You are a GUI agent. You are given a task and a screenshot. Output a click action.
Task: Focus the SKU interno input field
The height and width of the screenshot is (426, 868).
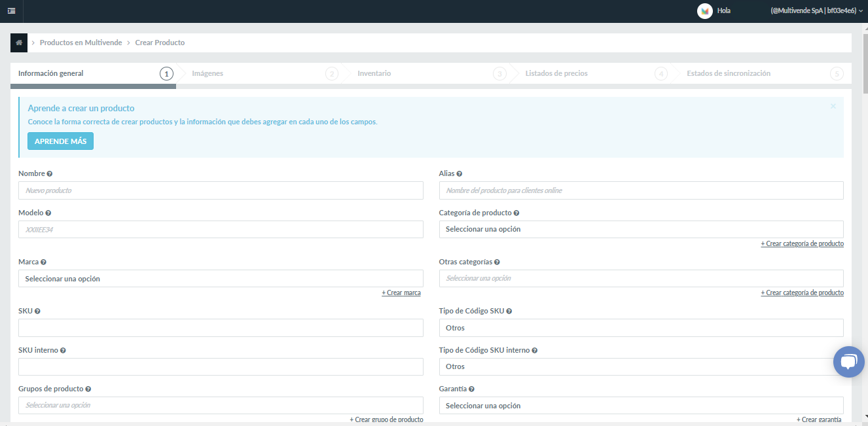221,366
